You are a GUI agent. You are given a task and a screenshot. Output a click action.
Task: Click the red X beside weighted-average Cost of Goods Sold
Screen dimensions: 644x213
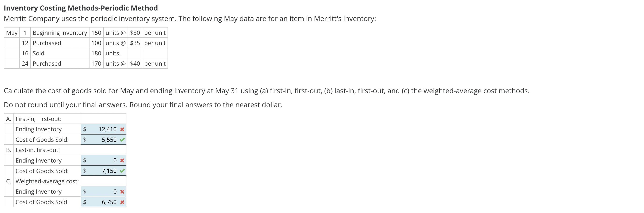click(122, 202)
